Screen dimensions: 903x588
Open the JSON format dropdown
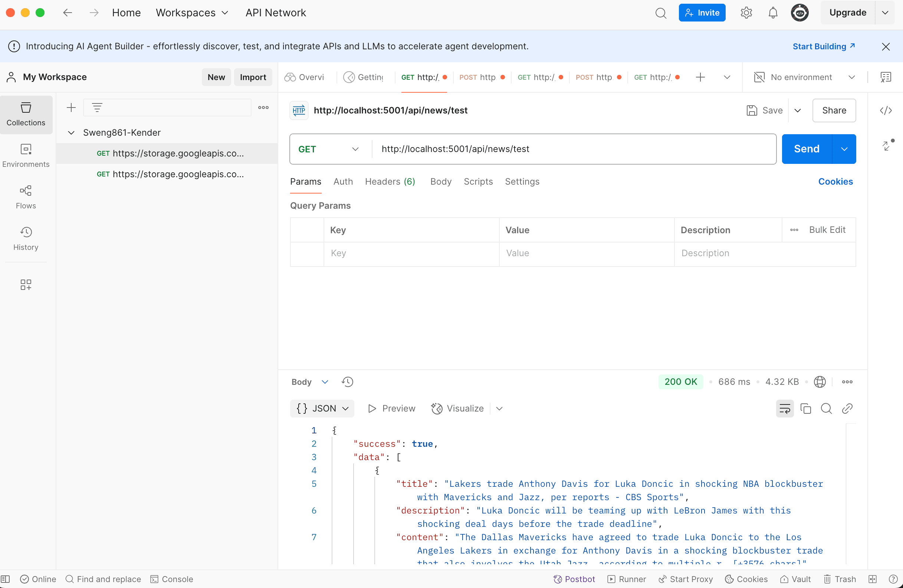tap(322, 408)
